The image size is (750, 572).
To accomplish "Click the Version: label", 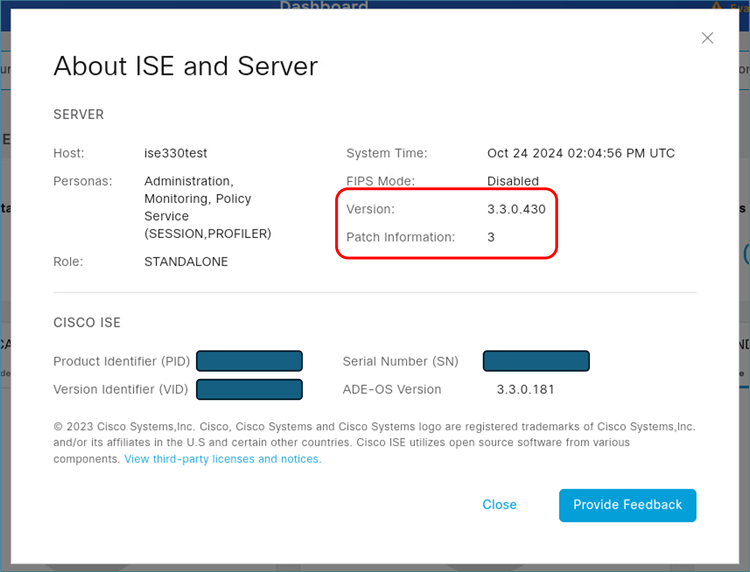I will click(370, 209).
